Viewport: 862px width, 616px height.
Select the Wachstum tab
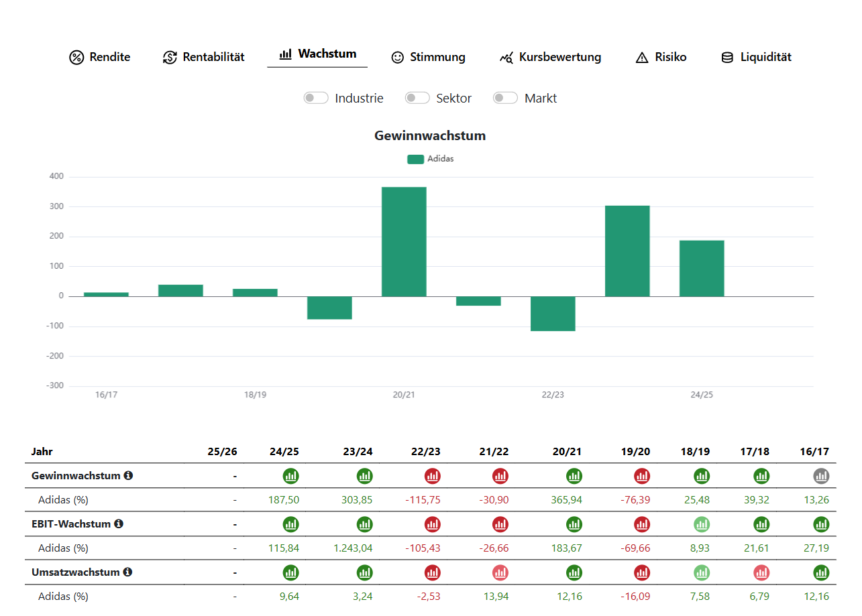[x=317, y=54]
